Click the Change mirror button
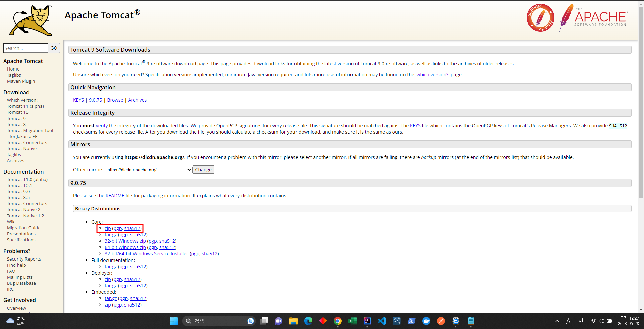 203,170
